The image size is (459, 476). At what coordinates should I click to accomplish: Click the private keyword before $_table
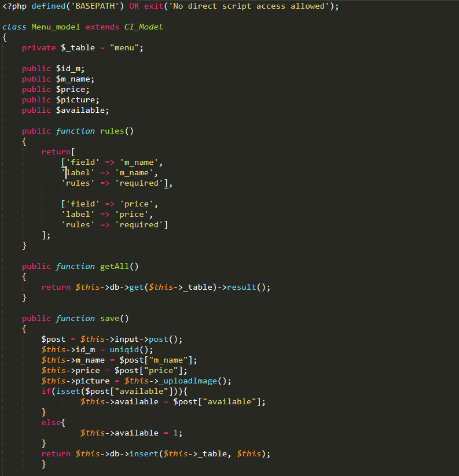click(39, 48)
